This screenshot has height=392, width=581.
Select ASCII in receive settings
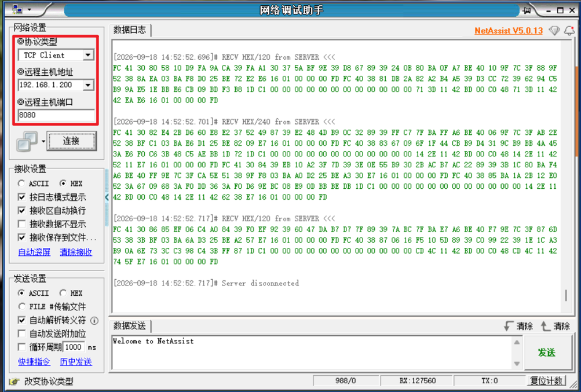click(x=34, y=184)
